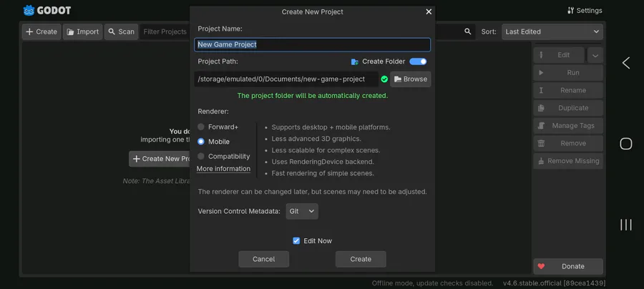Click the Project Path input field

tap(286, 79)
